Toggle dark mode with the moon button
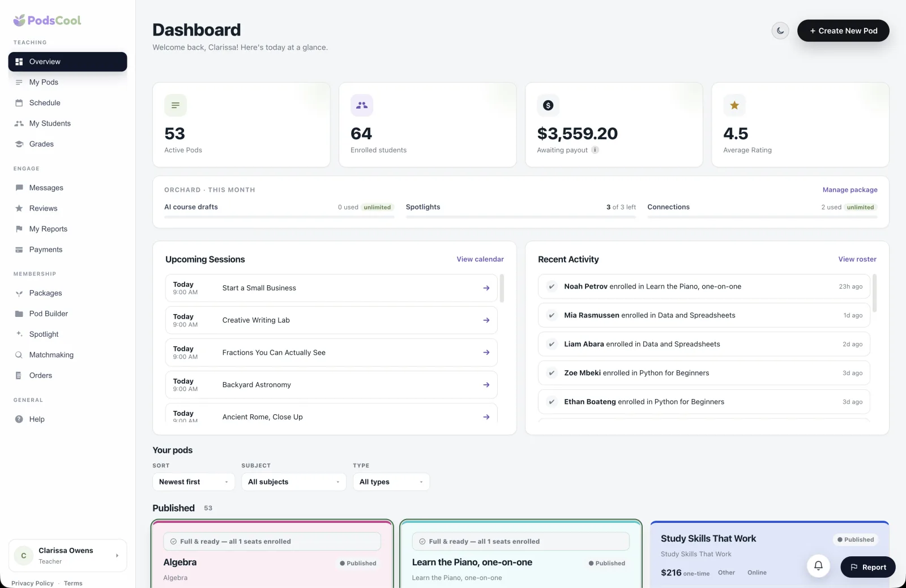906x588 pixels. 780,31
